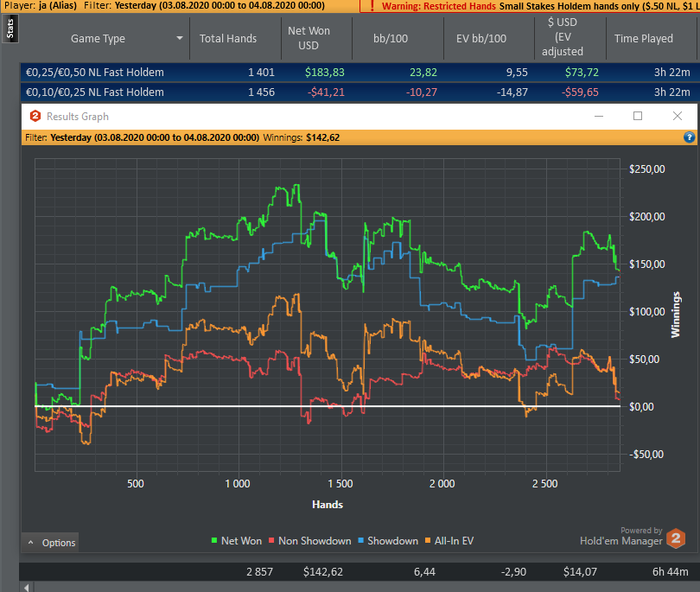Click the Non Showdown legend label
Screen dimensions: 700x592
coord(315,541)
